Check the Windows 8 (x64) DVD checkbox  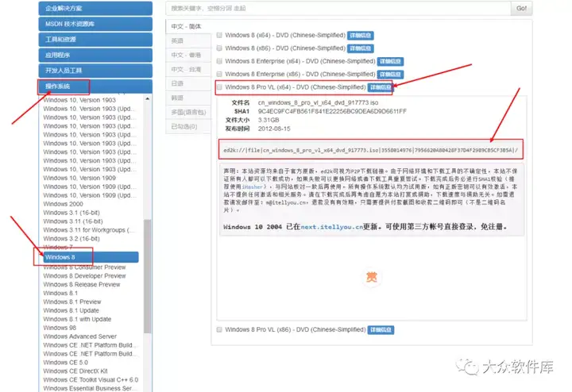click(x=219, y=36)
